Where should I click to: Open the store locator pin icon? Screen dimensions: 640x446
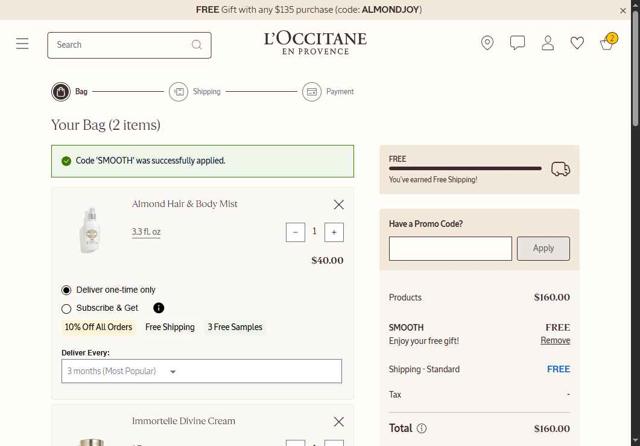tap(487, 43)
